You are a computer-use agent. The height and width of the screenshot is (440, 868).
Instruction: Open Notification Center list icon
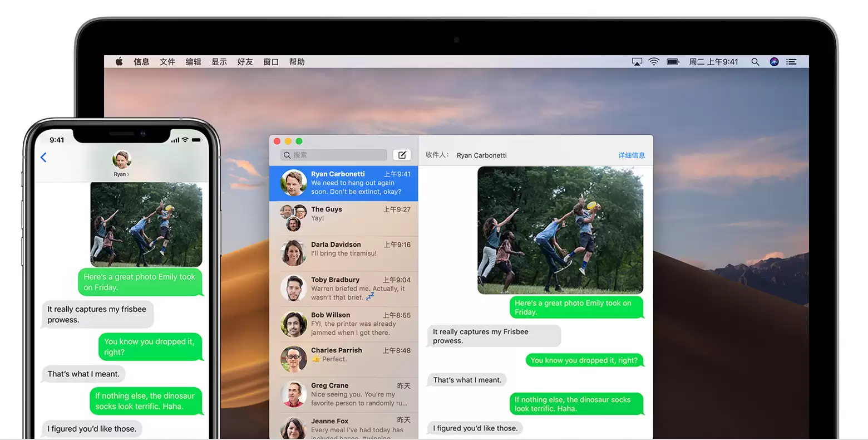pos(791,62)
